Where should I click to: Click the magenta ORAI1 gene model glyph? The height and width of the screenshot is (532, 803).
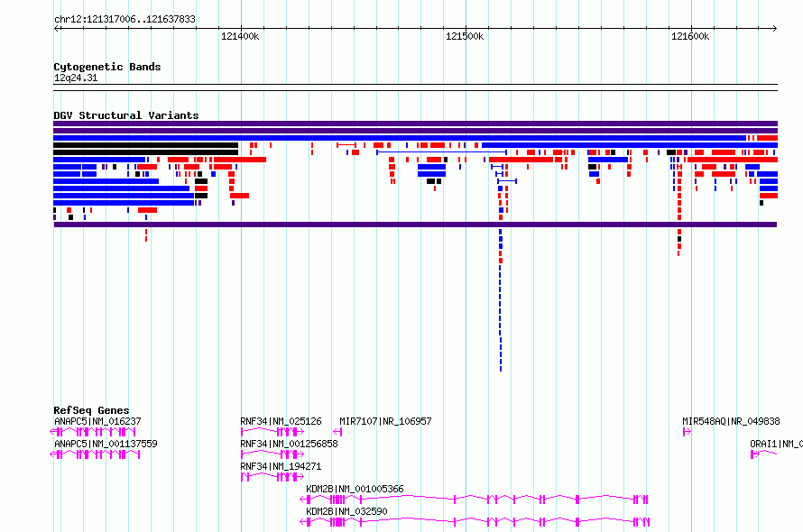[x=763, y=454]
